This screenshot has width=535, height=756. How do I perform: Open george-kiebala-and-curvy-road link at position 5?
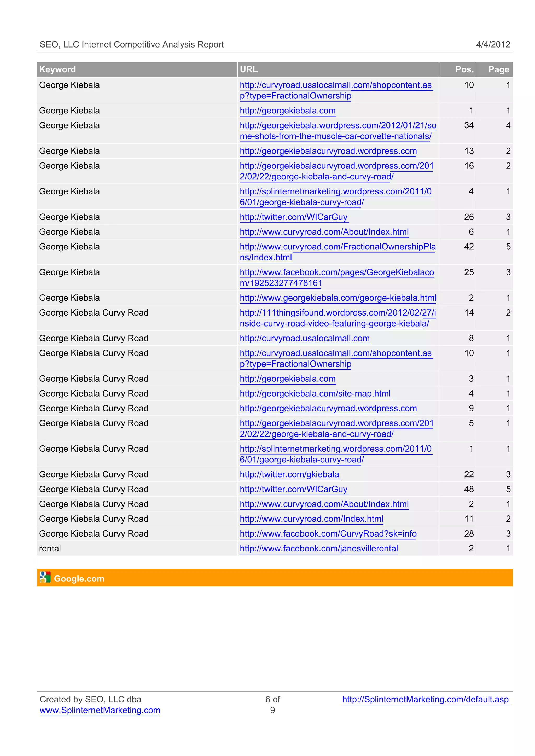pos(337,429)
